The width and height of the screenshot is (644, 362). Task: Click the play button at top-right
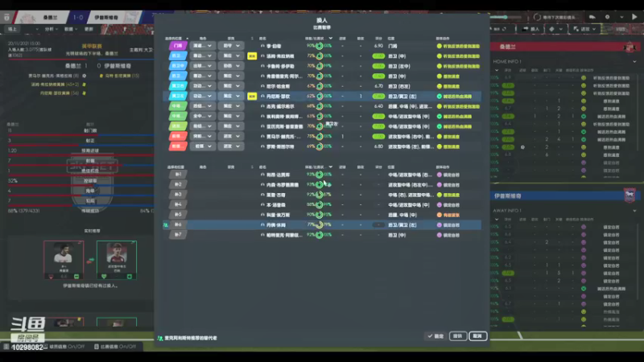pos(634,17)
